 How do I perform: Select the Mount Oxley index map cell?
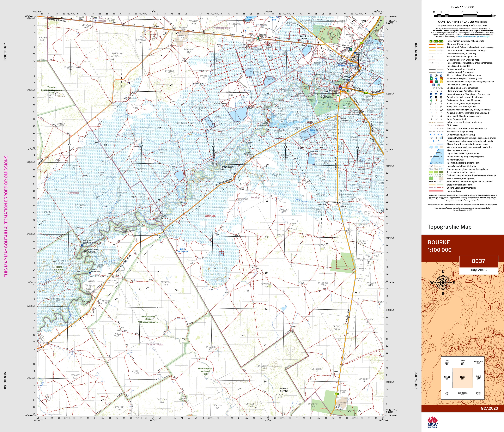tap(478, 378)
